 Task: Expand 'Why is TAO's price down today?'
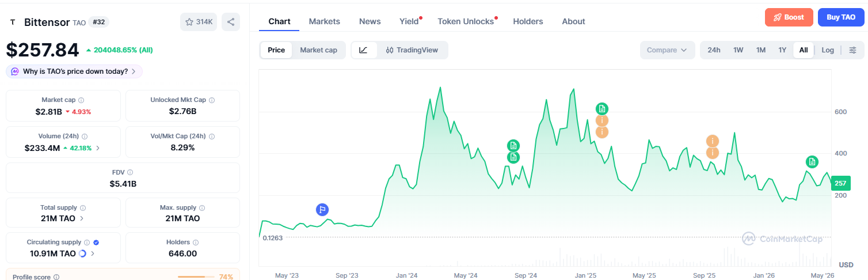(x=74, y=71)
